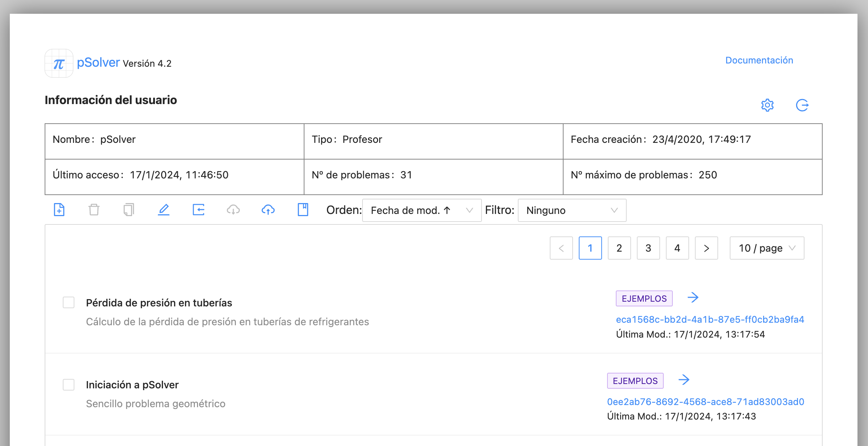Open link 0ee2ab76-8692-4568-ace8-71ad83003ad0
The height and width of the screenshot is (446, 868).
coord(706,402)
